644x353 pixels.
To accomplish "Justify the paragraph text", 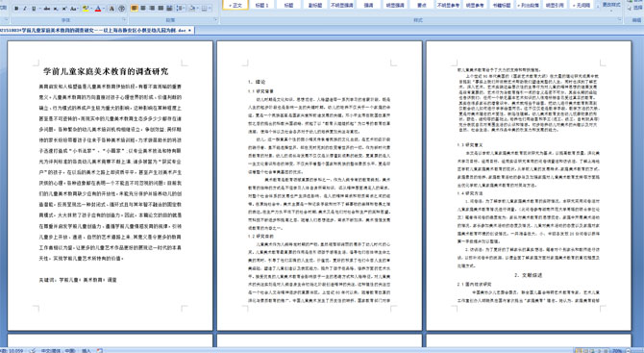I will 161,9.
